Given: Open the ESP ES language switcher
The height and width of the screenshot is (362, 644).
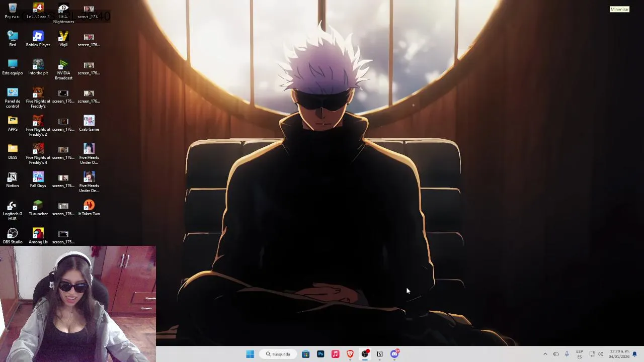Looking at the screenshot, I should pyautogui.click(x=580, y=354).
